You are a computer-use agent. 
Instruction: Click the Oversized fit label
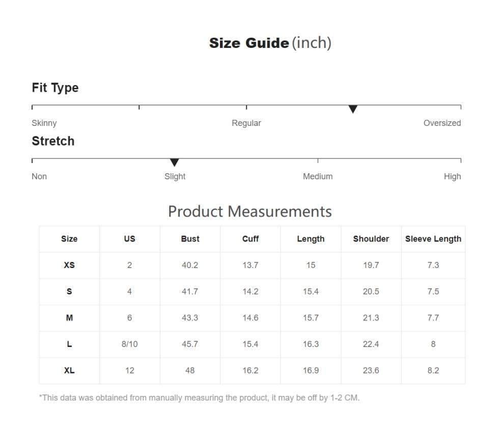pyautogui.click(x=442, y=123)
